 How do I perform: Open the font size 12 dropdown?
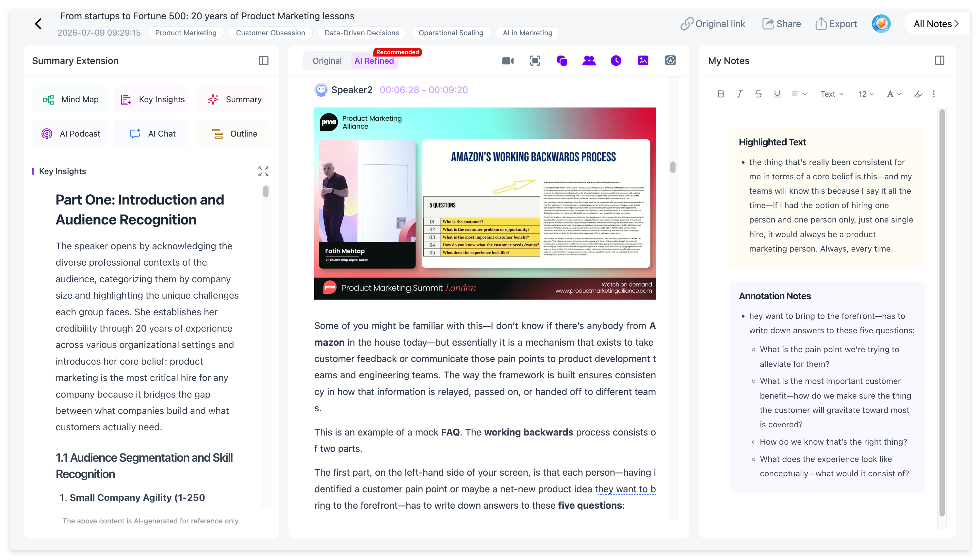coord(866,94)
